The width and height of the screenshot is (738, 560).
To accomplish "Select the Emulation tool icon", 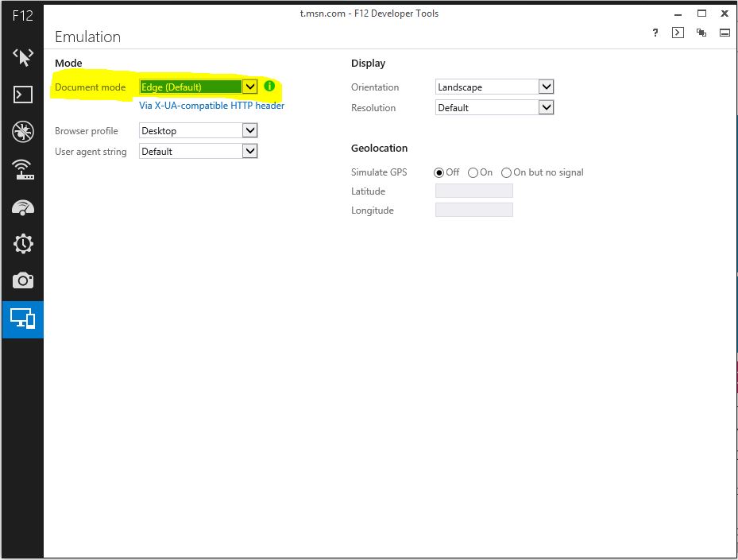I will (23, 319).
